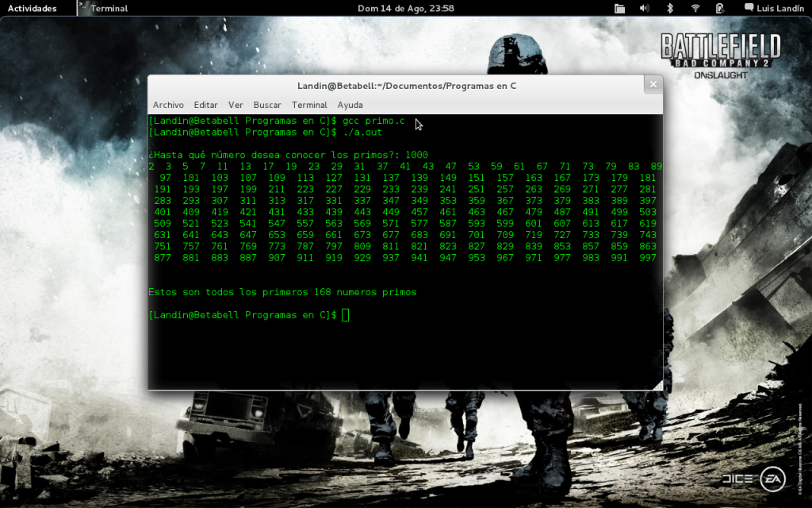The image size is (812, 508).
Task: Open the Ver menu
Action: click(236, 105)
